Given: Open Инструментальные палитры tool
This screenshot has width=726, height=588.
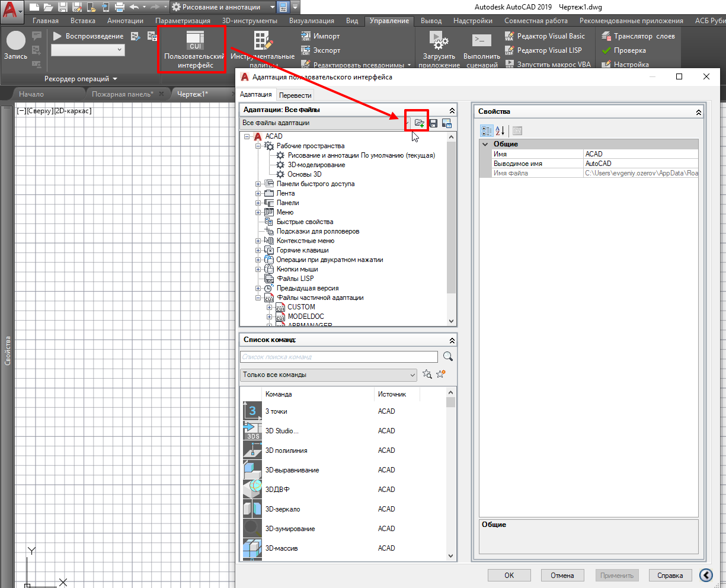Looking at the screenshot, I should coord(263,49).
